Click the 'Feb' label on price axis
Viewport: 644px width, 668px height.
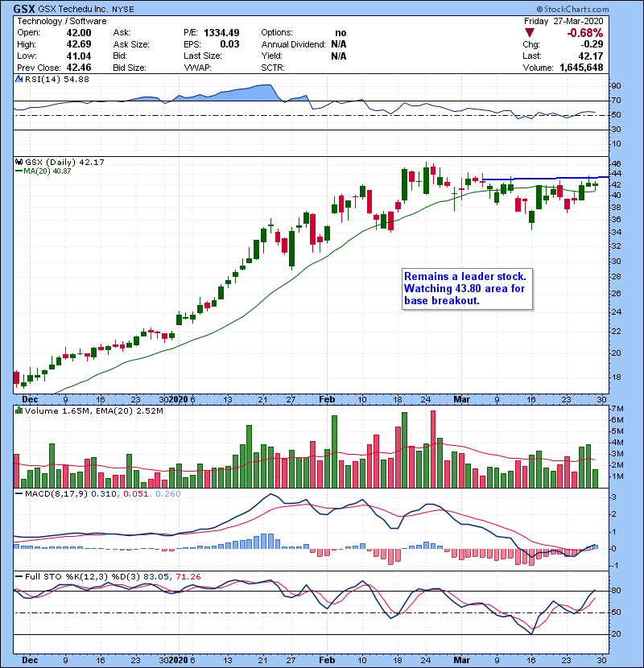coord(327,400)
